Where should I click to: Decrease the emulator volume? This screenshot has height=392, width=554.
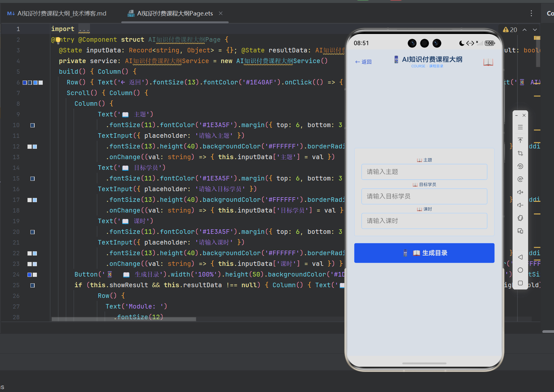(x=520, y=205)
